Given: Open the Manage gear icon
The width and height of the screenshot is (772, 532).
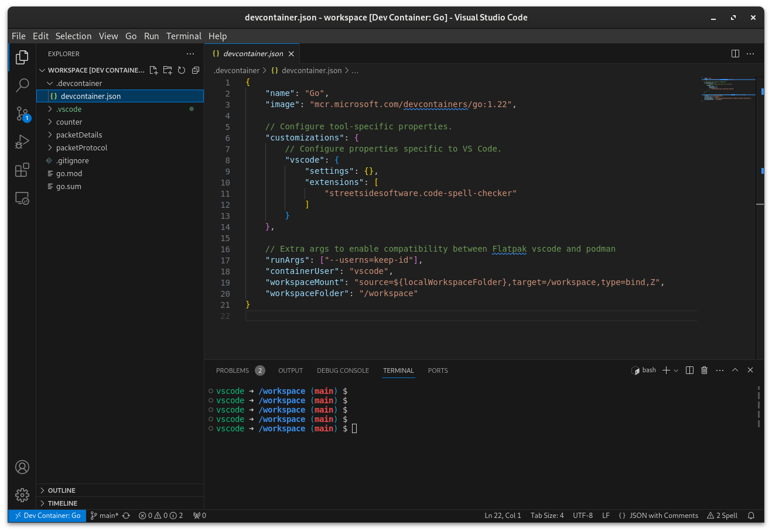Looking at the screenshot, I should point(22,495).
